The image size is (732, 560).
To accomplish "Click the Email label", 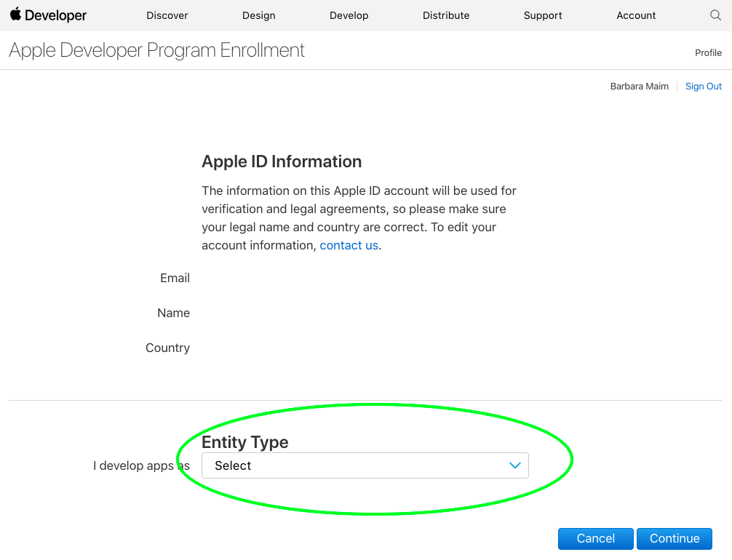I will click(x=175, y=278).
